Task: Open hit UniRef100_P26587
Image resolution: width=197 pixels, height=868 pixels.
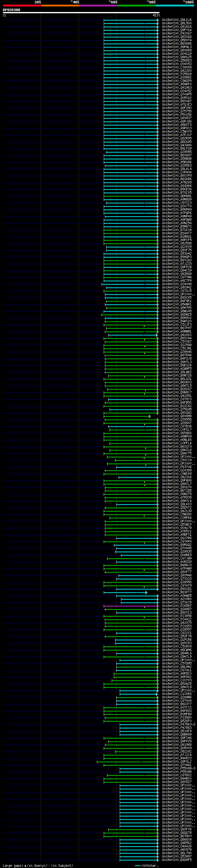Action: coord(176,606)
